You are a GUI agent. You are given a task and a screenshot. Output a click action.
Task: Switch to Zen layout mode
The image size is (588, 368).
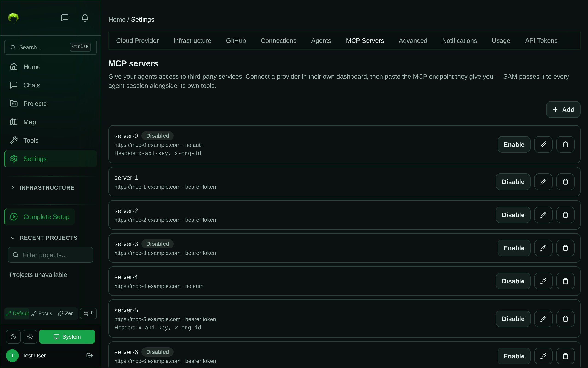66,313
